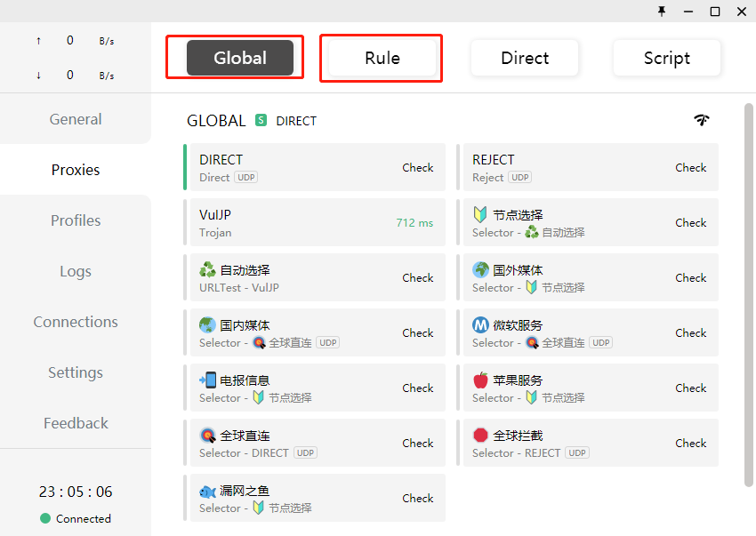Switch proxy mode to Global
756x536 pixels.
click(239, 58)
